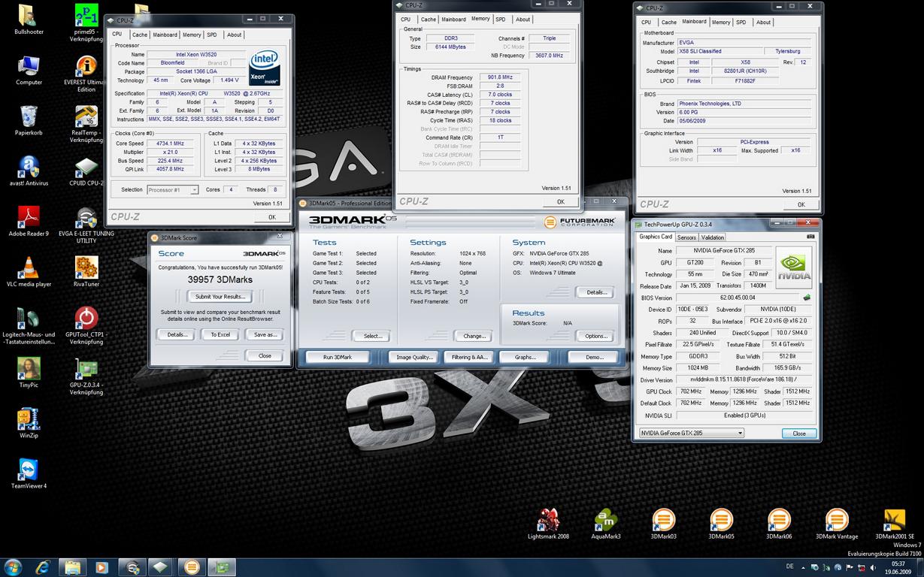924x577 pixels.
Task: Click Demo button in 3DMark05
Action: (594, 357)
